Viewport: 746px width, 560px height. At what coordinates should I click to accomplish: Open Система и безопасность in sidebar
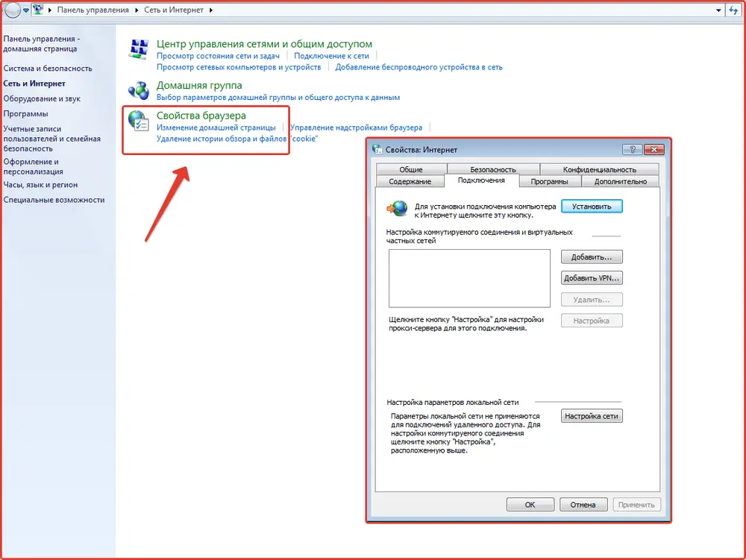point(48,69)
